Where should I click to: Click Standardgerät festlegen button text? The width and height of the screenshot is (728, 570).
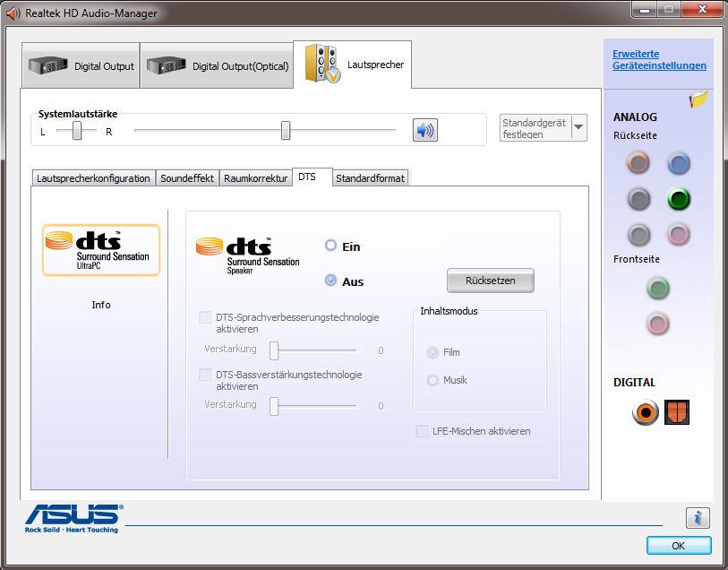pyautogui.click(x=535, y=128)
